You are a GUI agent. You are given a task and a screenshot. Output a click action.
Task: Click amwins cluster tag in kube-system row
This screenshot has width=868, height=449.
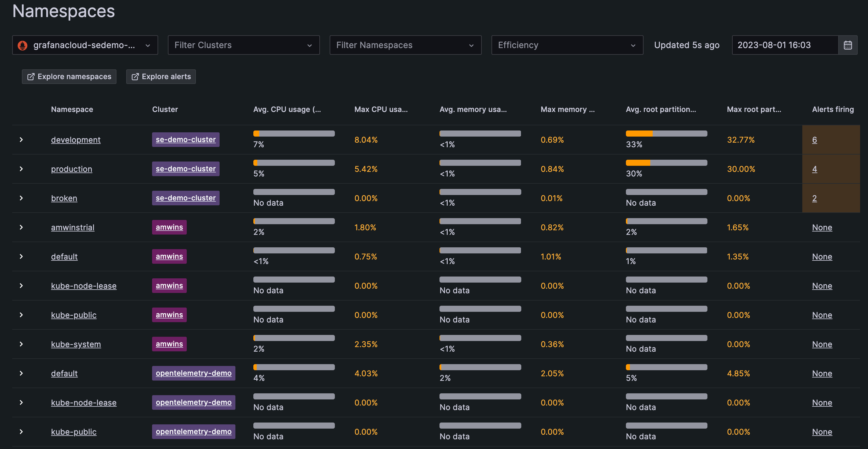pos(169,344)
